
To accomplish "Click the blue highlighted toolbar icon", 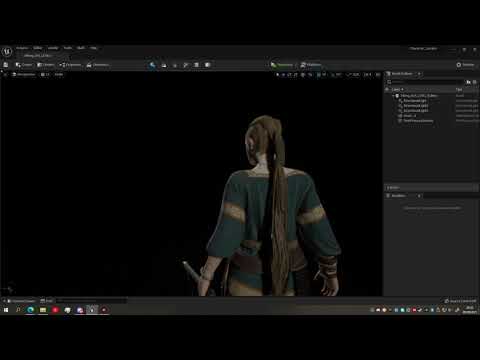I will [x=152, y=65].
